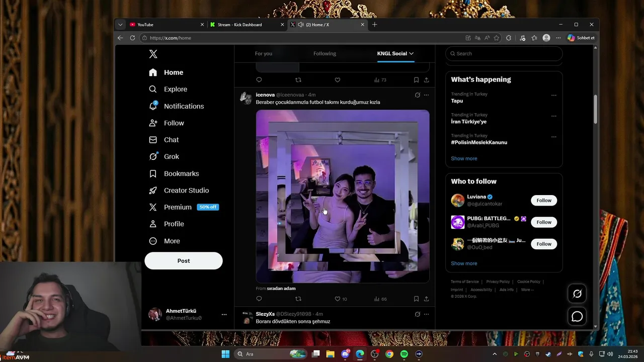The width and height of the screenshot is (644, 362).
Task: Share the post with 73 views
Action: tap(426, 80)
